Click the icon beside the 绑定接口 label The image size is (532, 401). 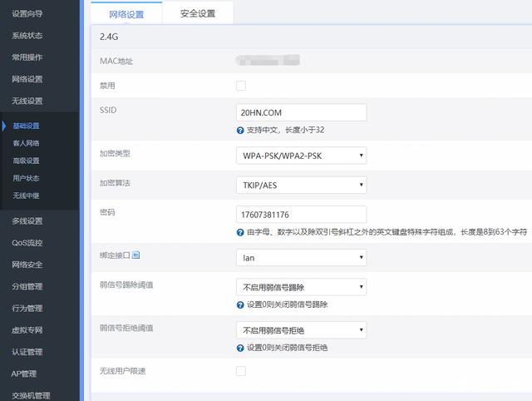coord(136,255)
